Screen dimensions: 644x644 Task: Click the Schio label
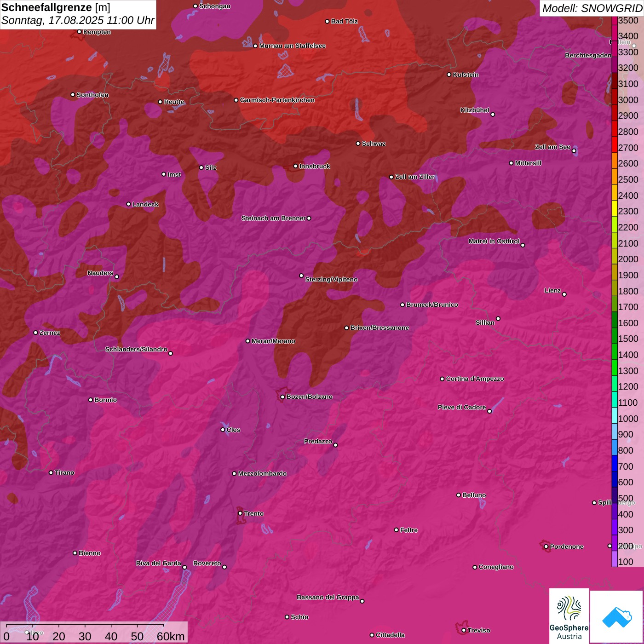point(299,617)
